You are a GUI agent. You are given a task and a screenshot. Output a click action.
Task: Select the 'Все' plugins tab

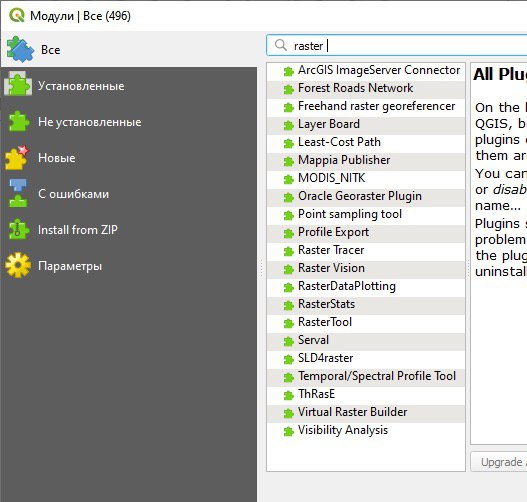click(129, 49)
